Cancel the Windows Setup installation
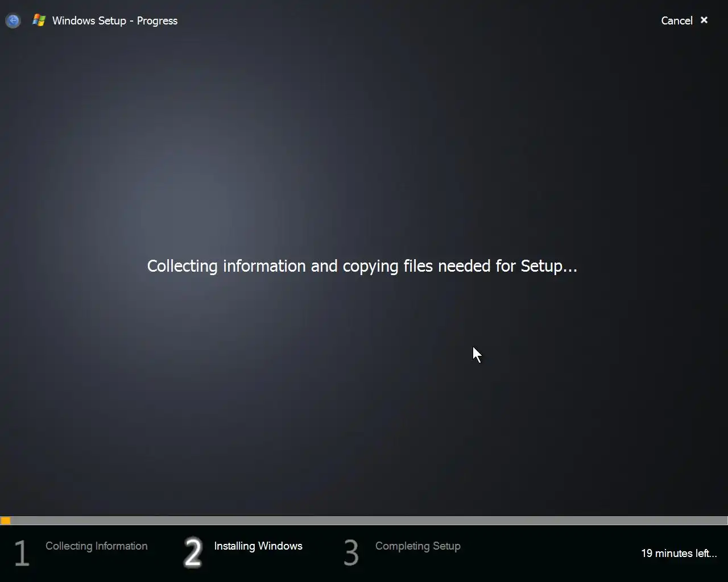This screenshot has height=582, width=728. pyautogui.click(x=677, y=20)
